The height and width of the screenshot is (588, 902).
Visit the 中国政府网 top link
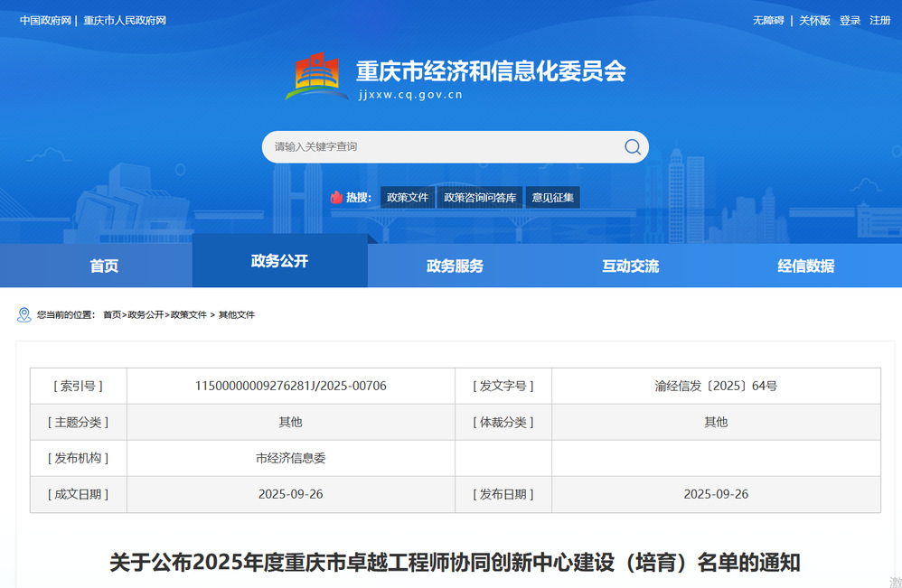tap(45, 20)
